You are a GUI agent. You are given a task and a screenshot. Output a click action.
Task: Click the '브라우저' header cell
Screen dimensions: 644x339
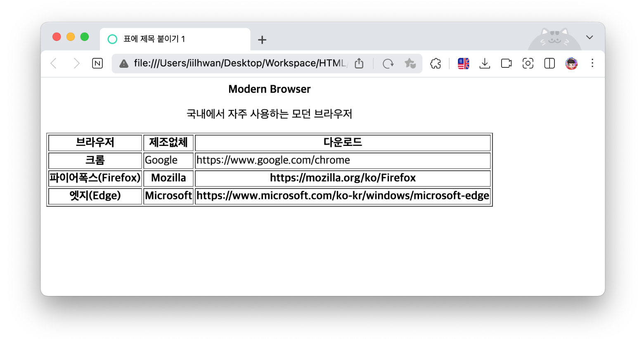tap(95, 143)
